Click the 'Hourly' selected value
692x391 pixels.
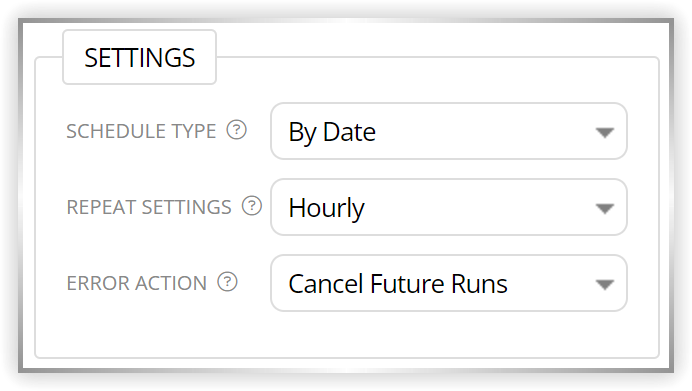pyautogui.click(x=327, y=208)
